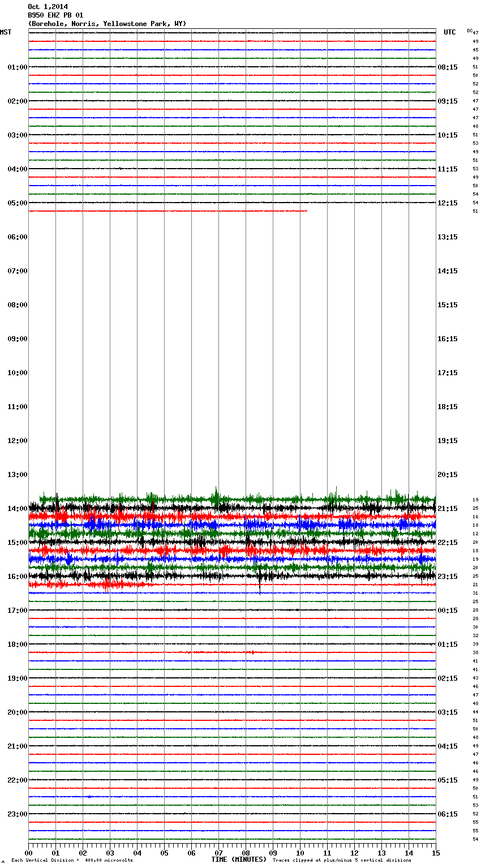This screenshot has width=481, height=868.
Task: Select the 05:00 MST time label
Action: (x=18, y=203)
